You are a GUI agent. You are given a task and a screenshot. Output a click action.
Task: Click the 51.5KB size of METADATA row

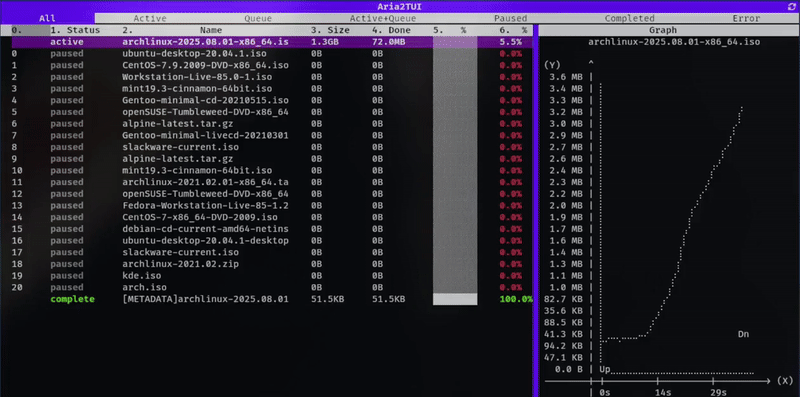click(x=327, y=300)
